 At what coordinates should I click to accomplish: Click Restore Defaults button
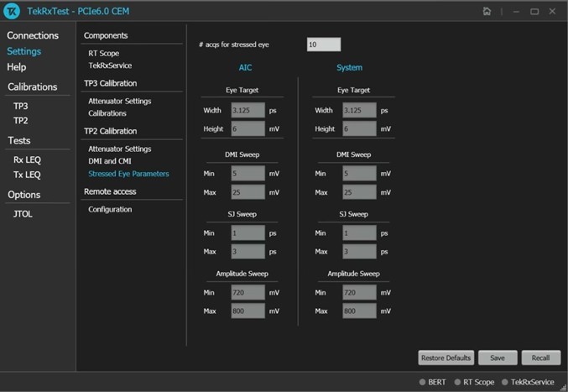point(446,358)
